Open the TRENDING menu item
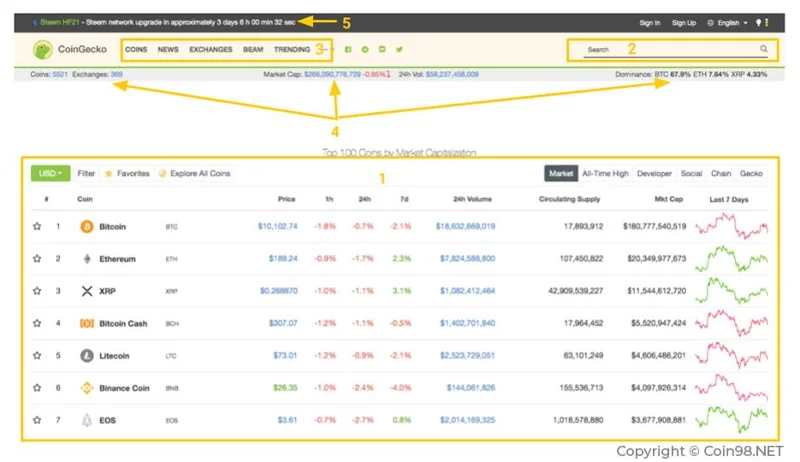The image size is (800, 462). click(x=292, y=49)
